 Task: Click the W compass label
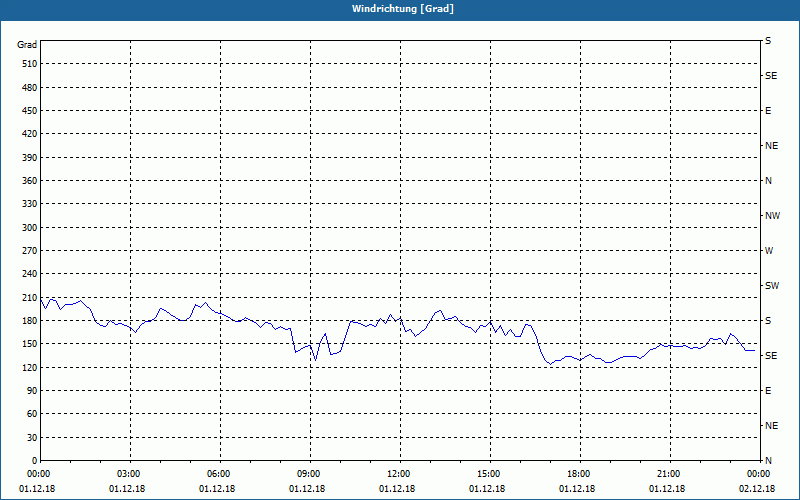coord(769,251)
